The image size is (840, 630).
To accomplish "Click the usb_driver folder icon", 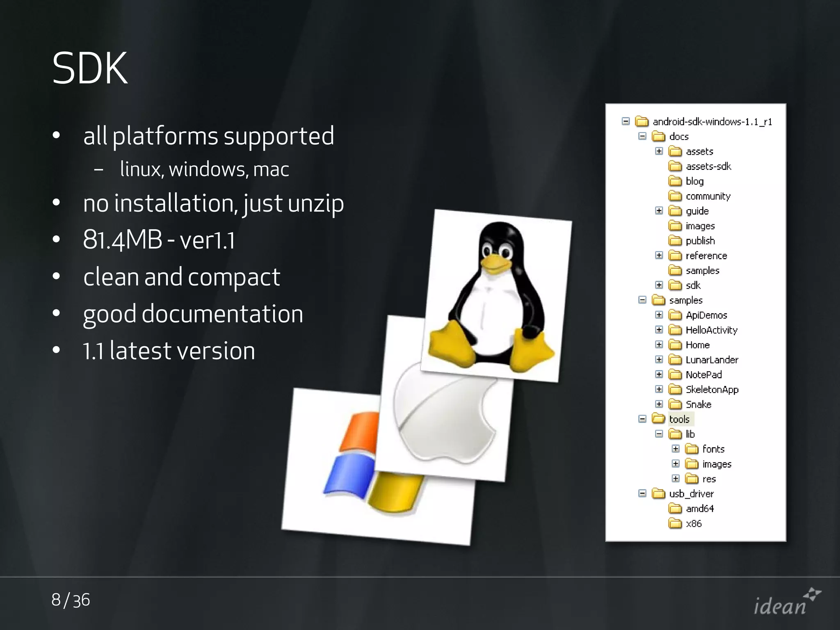I will coord(658,494).
